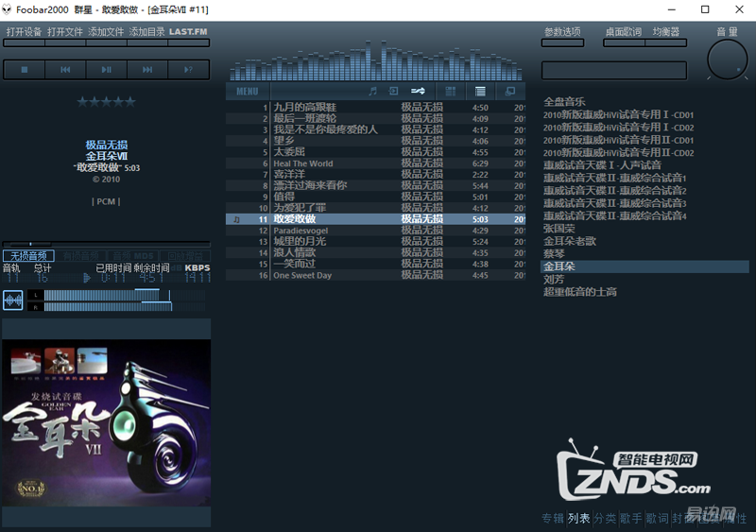Screen dimensions: 756x532
Task: Stop playback with the stop button
Action: [25, 69]
